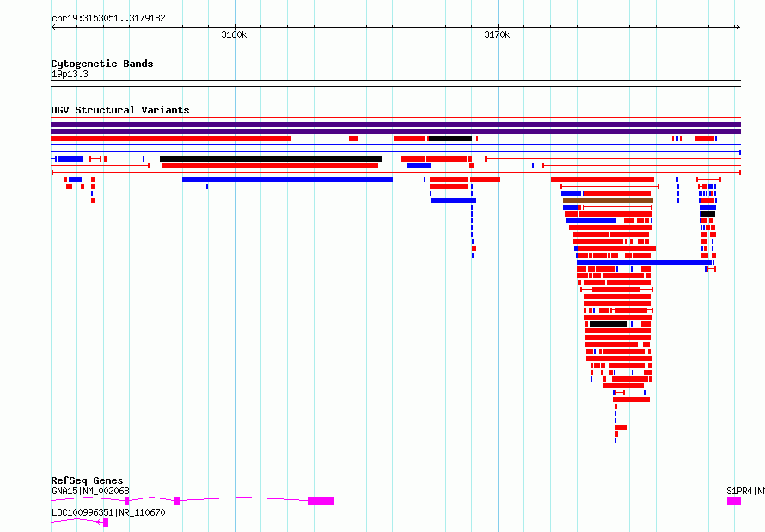Open the GNA15|NM_002068 gene label
The height and width of the screenshot is (532, 765).
tap(90, 491)
